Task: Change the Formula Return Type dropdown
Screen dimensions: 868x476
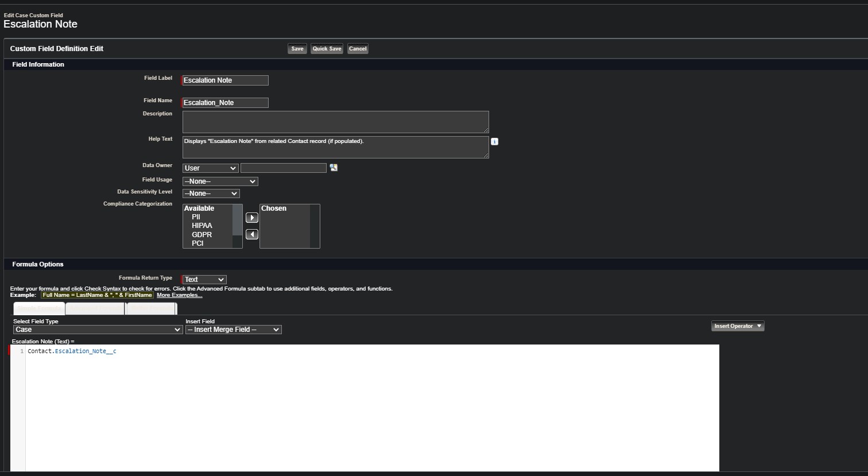Action: 204,280
